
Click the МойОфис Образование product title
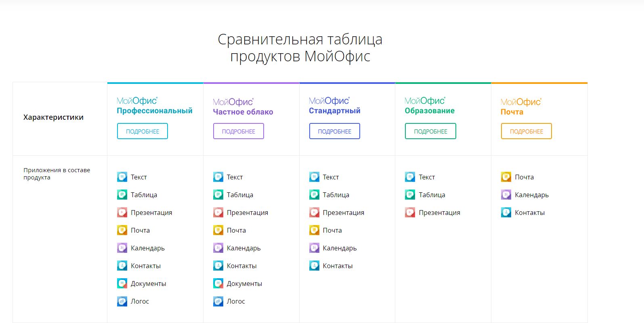(430, 106)
